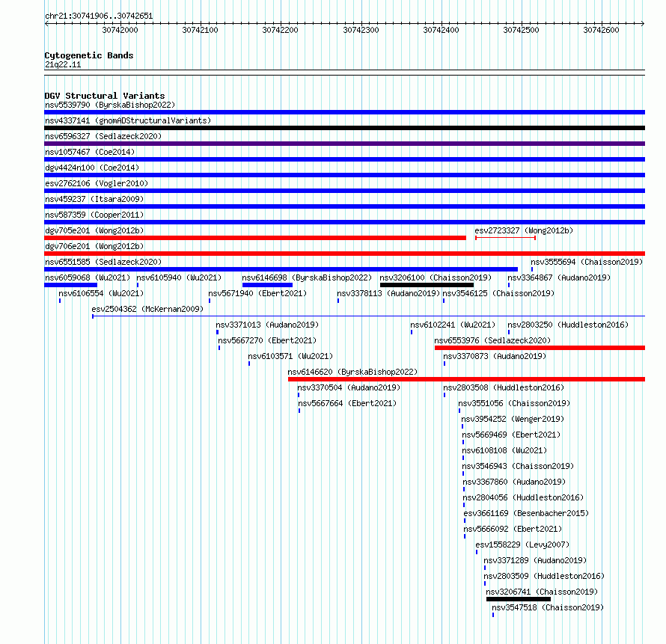Click the nsv5539790 (ByrskaBishop2022) variant label
Screen dimensions: 666x644
(110, 105)
